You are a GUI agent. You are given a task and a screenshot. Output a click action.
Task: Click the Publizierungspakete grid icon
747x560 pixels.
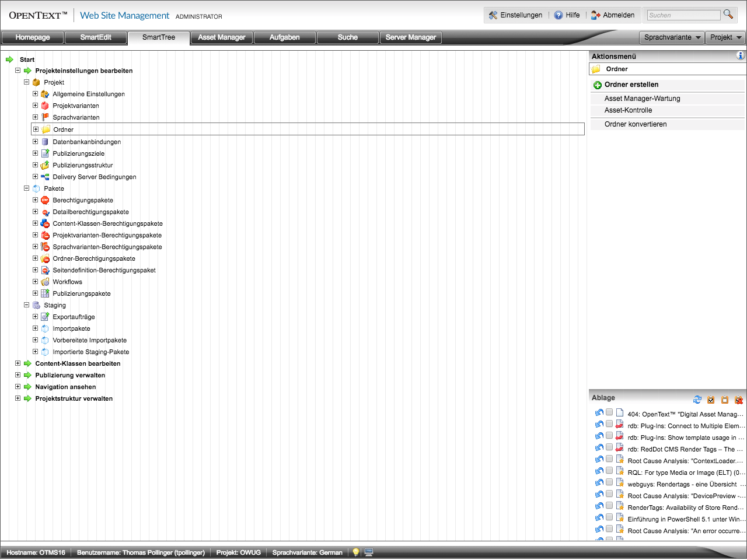coord(45,293)
